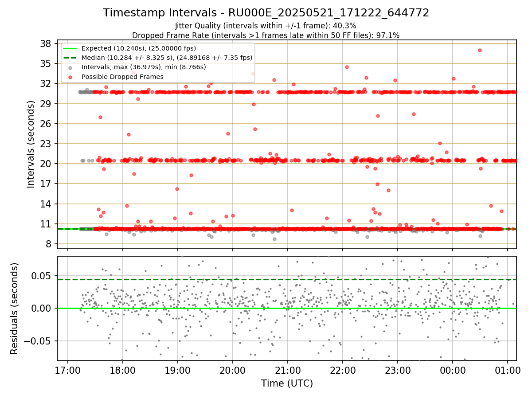The image size is (532, 399).
Task: Click the Expected (10.240s) legend entry
Action: [138, 48]
